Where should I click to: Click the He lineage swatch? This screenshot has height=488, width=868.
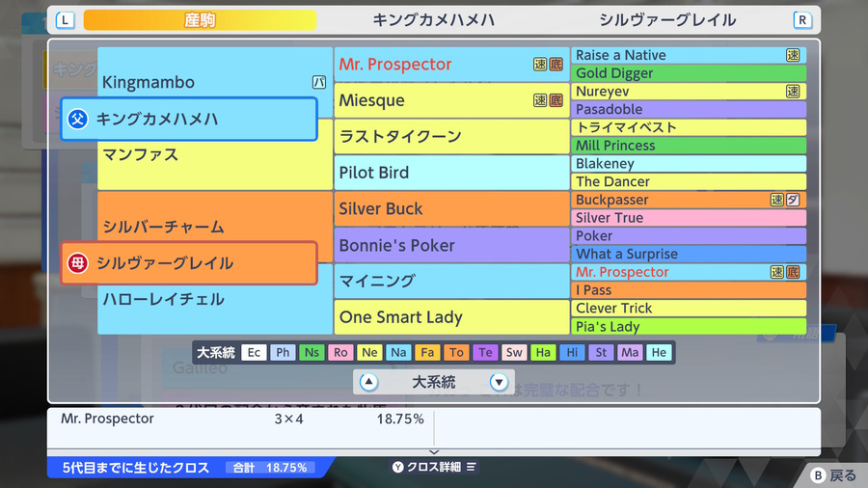[x=659, y=352]
